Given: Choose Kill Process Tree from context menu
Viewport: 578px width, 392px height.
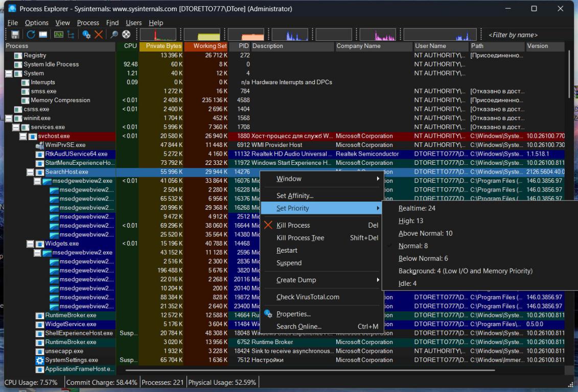Looking at the screenshot, I should (x=300, y=238).
